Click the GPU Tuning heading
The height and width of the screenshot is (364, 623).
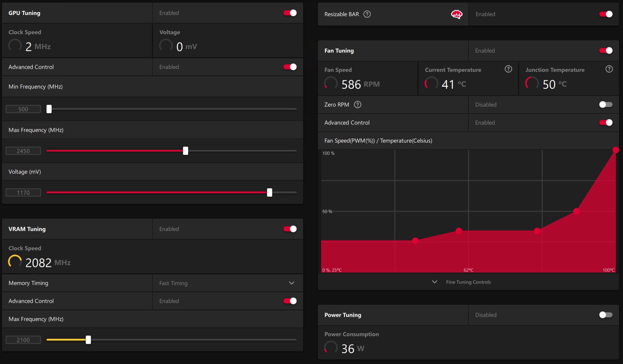point(24,13)
